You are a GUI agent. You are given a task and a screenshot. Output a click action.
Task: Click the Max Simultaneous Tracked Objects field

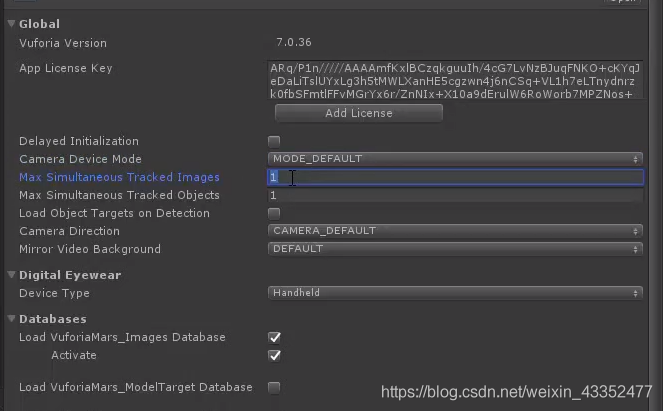click(455, 195)
